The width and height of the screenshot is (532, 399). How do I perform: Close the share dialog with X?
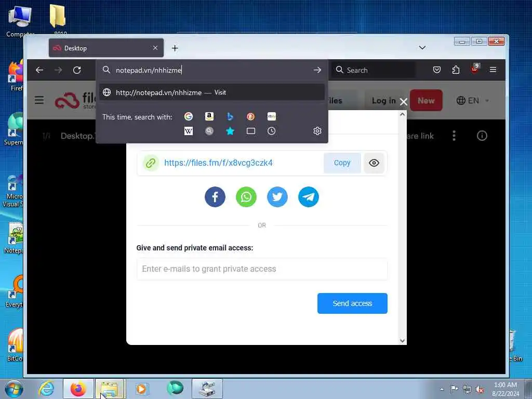point(403,102)
